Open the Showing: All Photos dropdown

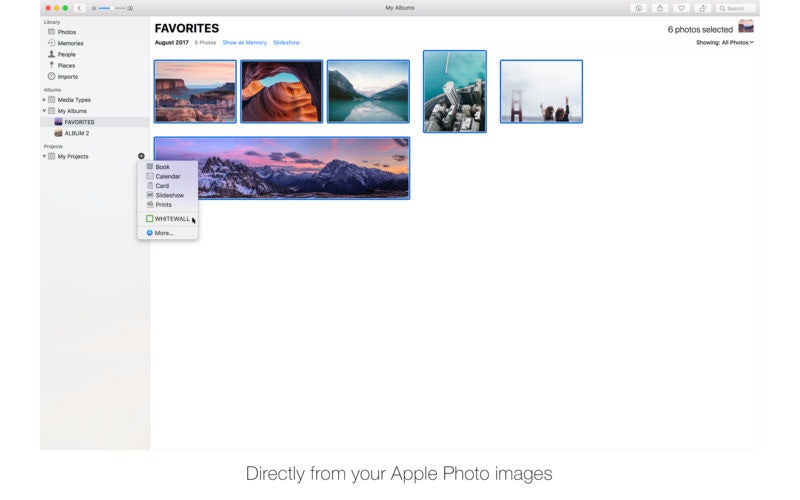pyautogui.click(x=724, y=42)
